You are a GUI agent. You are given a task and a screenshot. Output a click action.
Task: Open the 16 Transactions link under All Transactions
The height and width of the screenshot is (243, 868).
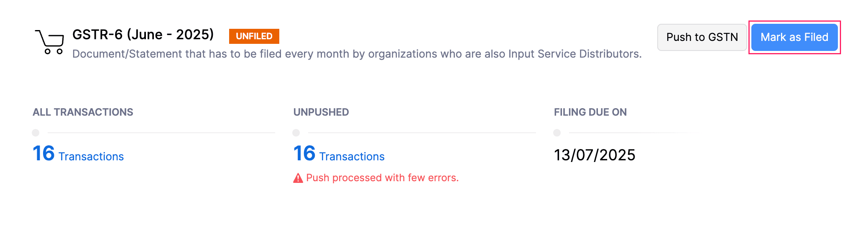[79, 154]
